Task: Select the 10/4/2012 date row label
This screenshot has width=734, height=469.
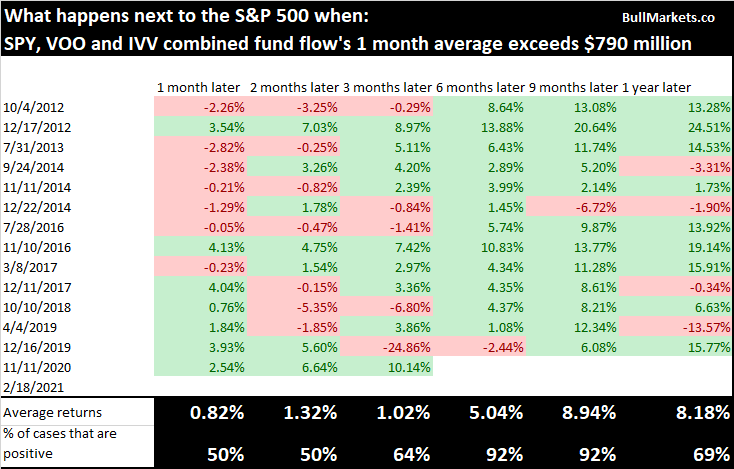Action: (28, 107)
